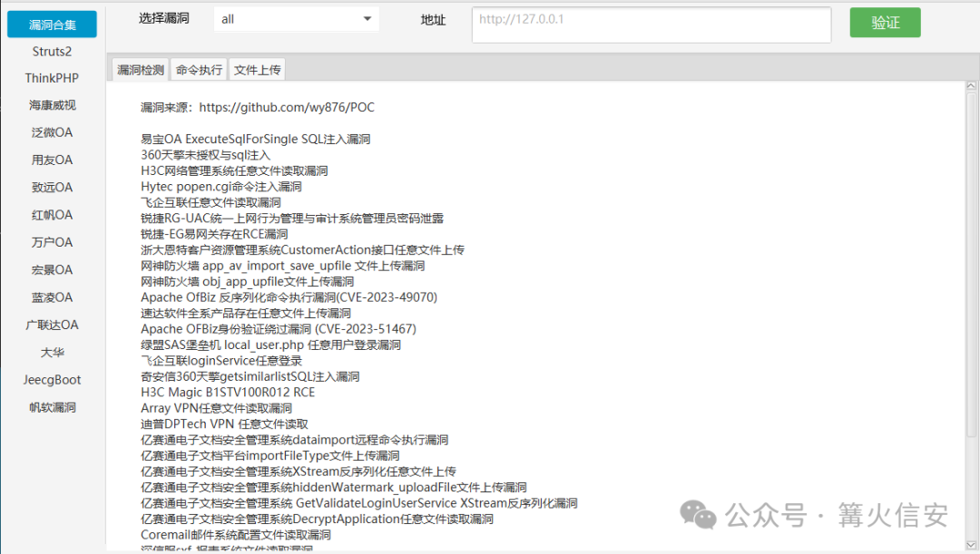
Task: Click the H3C Magic B1STV100R012 RCE line
Action: (228, 393)
